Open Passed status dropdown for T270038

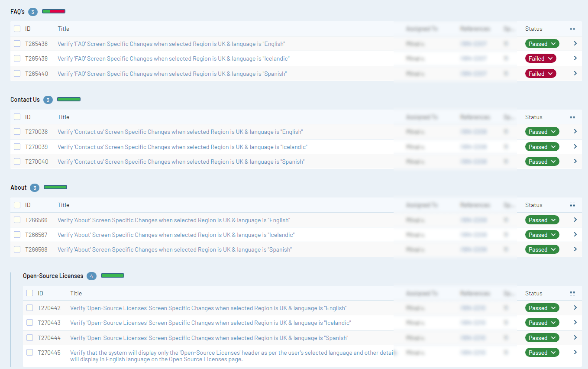pos(542,132)
